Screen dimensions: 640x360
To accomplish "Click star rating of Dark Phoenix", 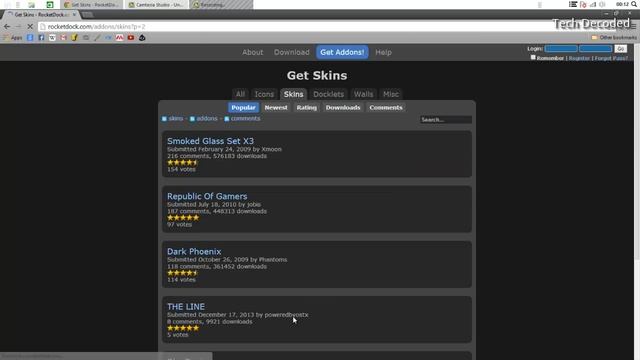I will [x=183, y=273].
